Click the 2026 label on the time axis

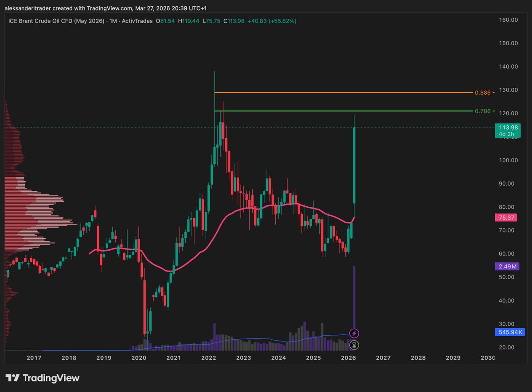[x=348, y=357]
